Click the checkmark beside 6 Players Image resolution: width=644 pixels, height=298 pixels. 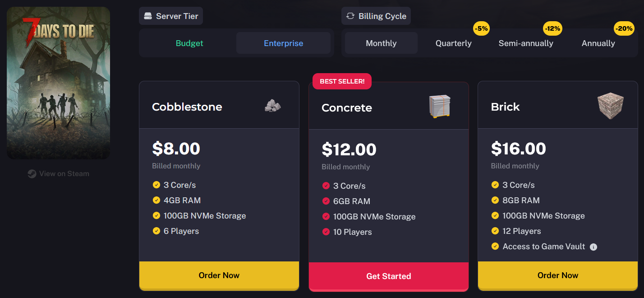click(156, 231)
